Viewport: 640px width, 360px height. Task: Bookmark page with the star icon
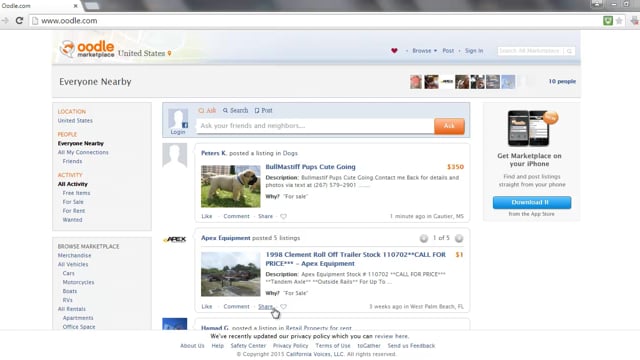click(x=619, y=20)
